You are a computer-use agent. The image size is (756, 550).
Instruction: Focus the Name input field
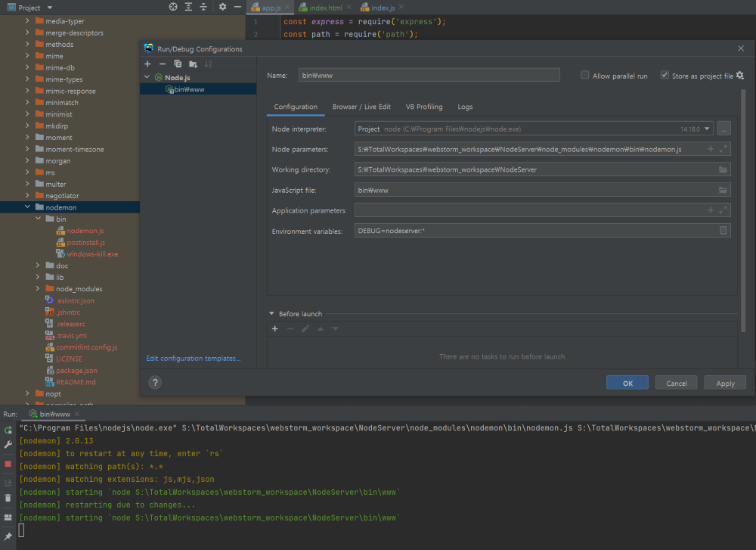coord(429,75)
